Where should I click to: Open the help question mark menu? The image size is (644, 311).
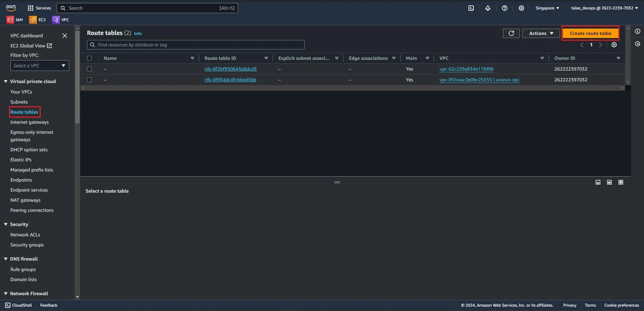pos(505,8)
